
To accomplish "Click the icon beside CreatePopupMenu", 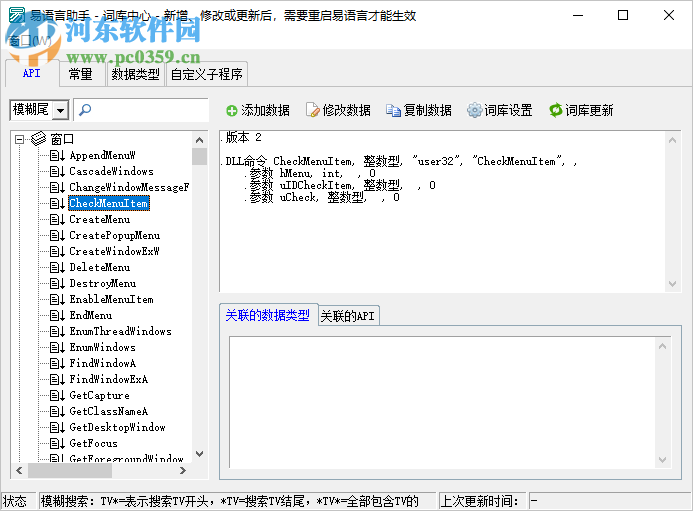I will pyautogui.click(x=57, y=235).
